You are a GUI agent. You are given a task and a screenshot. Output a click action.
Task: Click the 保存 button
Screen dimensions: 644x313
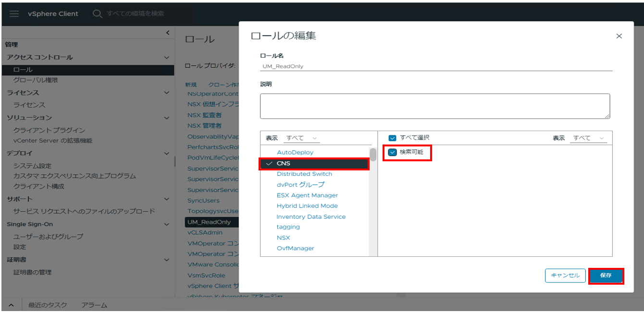606,276
